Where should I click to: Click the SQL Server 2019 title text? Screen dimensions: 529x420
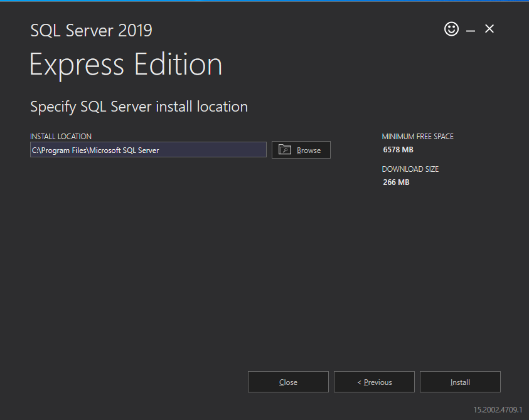[x=92, y=31]
